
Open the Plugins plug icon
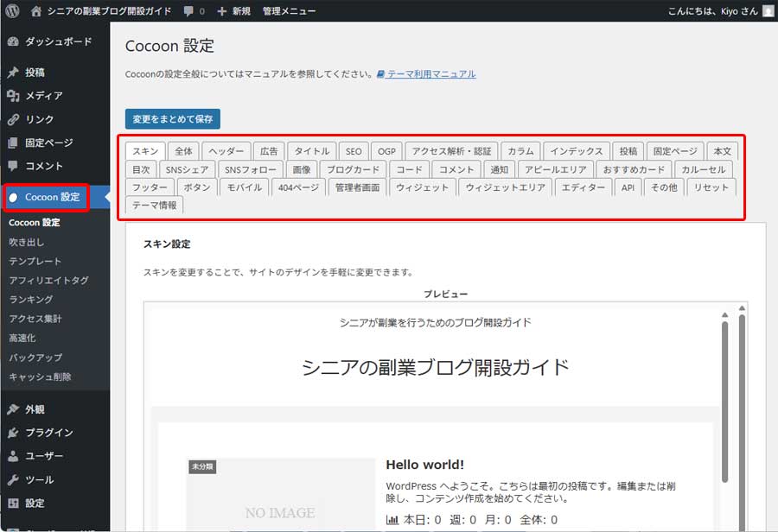15,433
